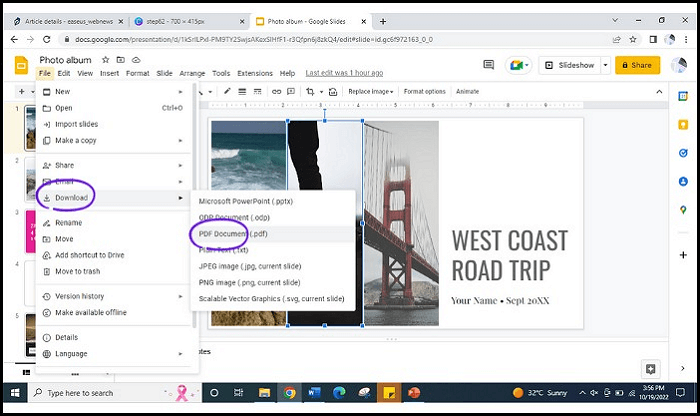Image resolution: width=700 pixels, height=416 pixels.
Task: Click the Format options button
Action: (425, 91)
